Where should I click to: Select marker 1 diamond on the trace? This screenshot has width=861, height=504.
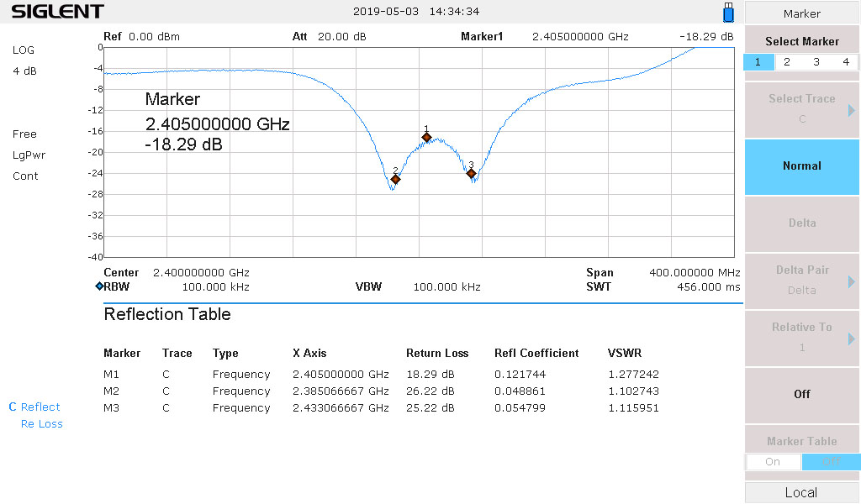pyautogui.click(x=426, y=137)
